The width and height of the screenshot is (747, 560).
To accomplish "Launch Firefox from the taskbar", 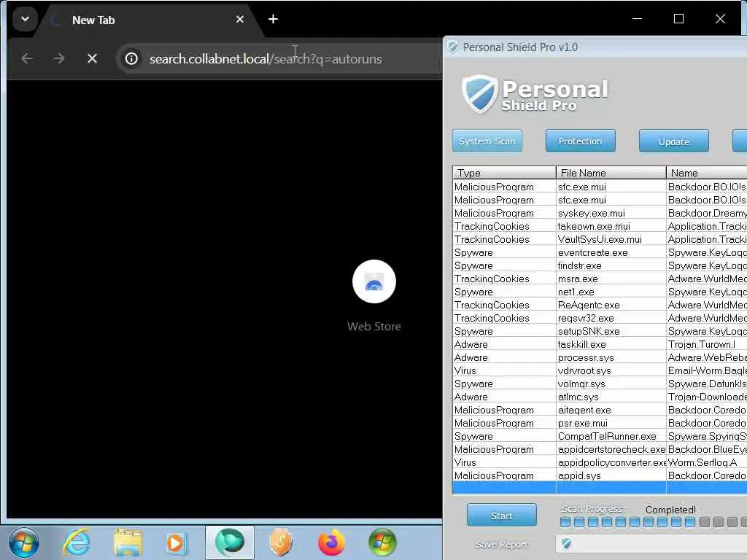I will [332, 542].
